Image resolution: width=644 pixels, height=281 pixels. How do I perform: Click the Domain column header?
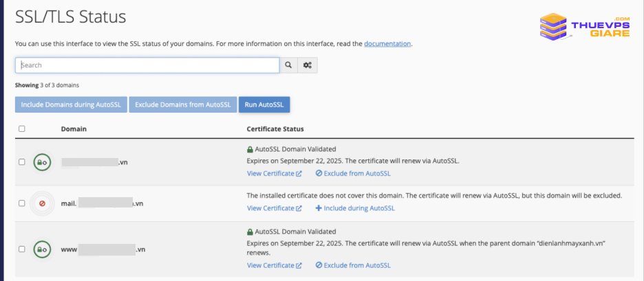point(74,128)
